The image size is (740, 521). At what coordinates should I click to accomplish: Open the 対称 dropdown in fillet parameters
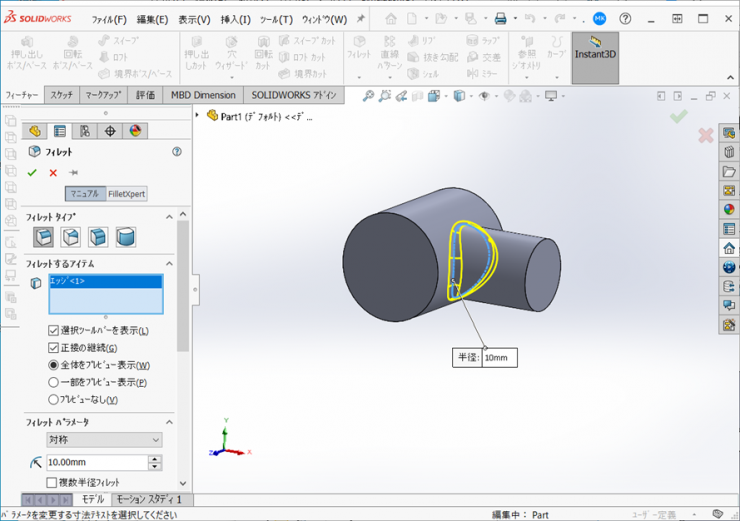(x=104, y=440)
